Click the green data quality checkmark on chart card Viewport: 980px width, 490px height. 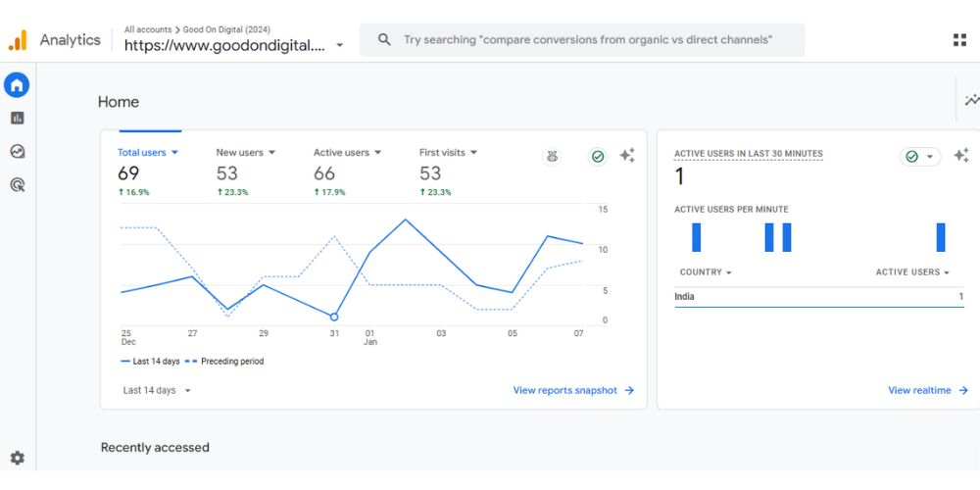pyautogui.click(x=598, y=157)
